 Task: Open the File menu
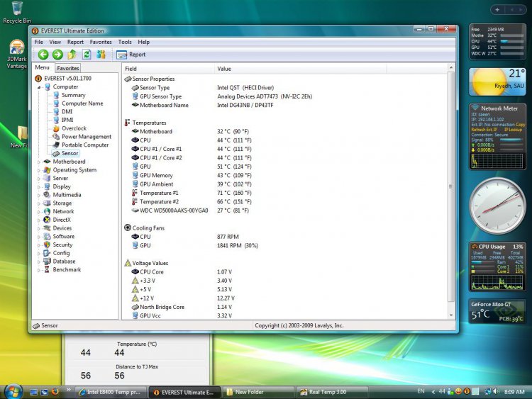(x=39, y=42)
